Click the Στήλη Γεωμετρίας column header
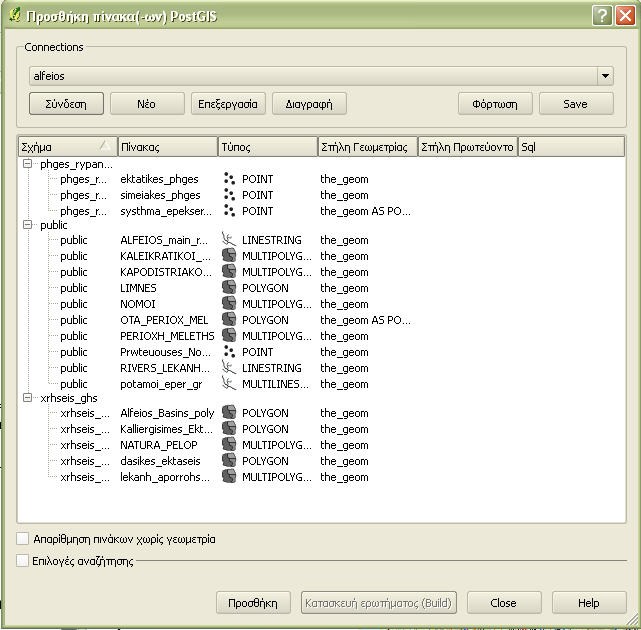Viewport: 641px width, 630px height. coord(368,147)
